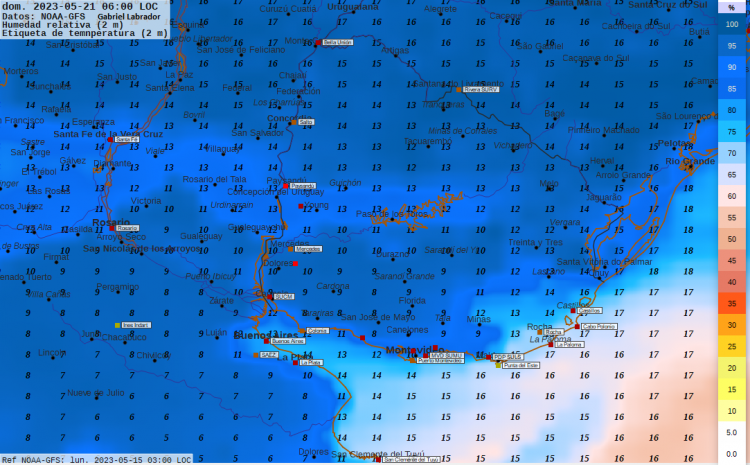Click the yellow 20% legend color

tap(733, 368)
